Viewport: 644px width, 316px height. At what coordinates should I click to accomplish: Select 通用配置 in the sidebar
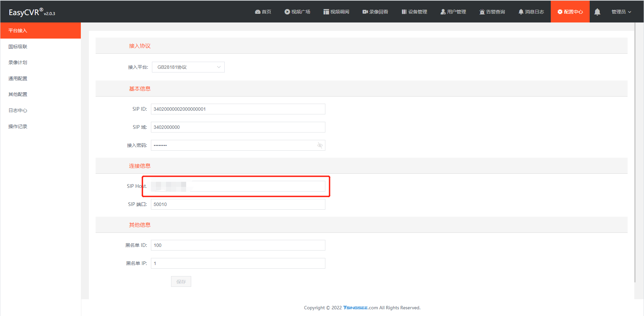(x=41, y=78)
